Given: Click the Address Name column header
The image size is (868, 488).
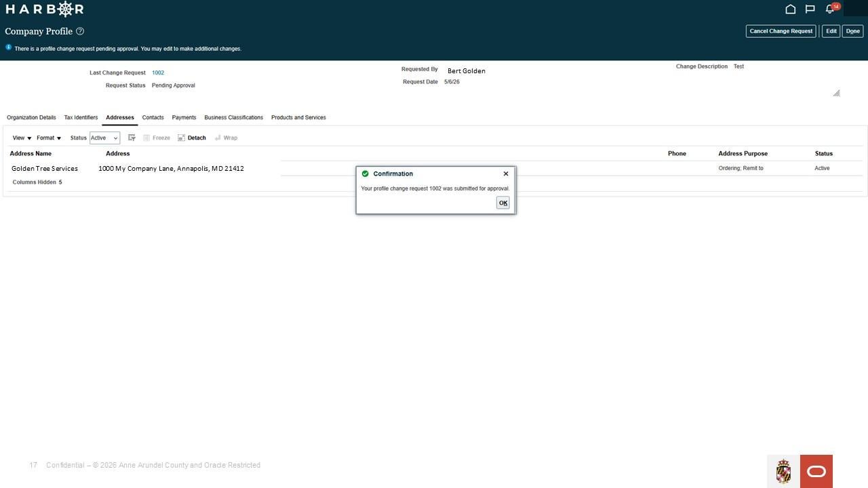Looking at the screenshot, I should 31,153.
